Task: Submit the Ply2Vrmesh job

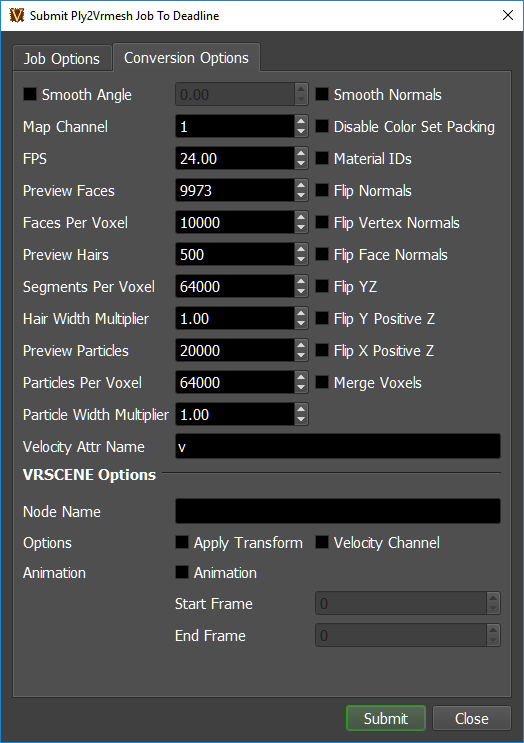Action: coord(386,718)
